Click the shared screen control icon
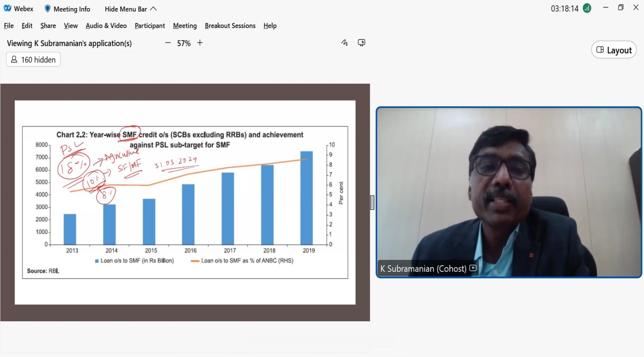This screenshot has height=357, width=644. click(x=361, y=43)
